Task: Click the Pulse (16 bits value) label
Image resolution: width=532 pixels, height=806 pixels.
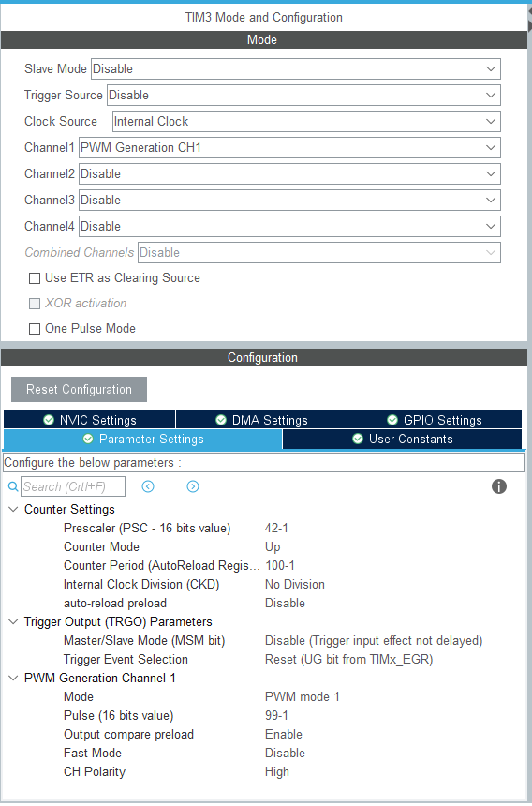Action: point(119,715)
